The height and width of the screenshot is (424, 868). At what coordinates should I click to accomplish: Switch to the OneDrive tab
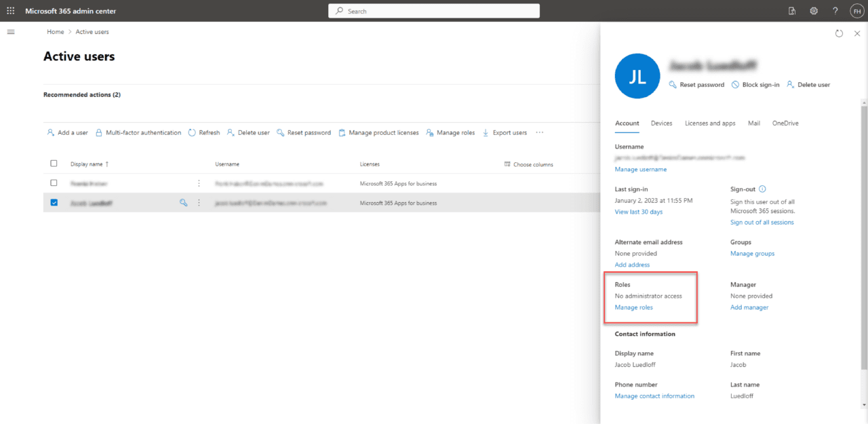785,123
